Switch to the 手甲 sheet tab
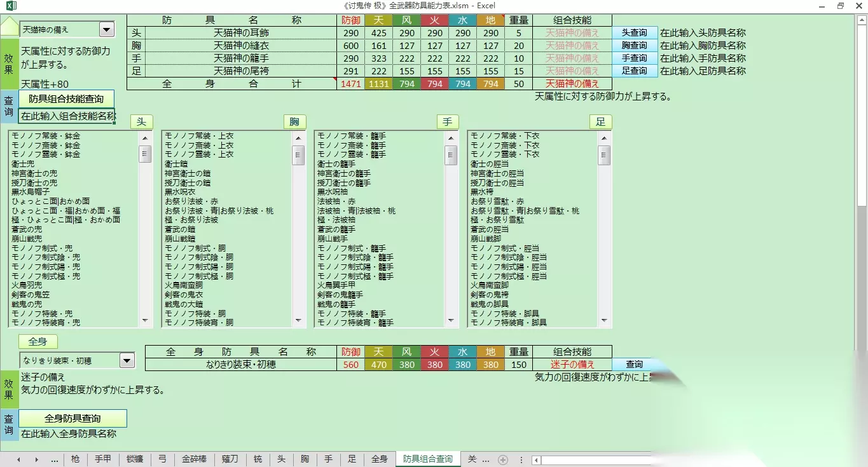This screenshot has height=467, width=868. click(103, 459)
